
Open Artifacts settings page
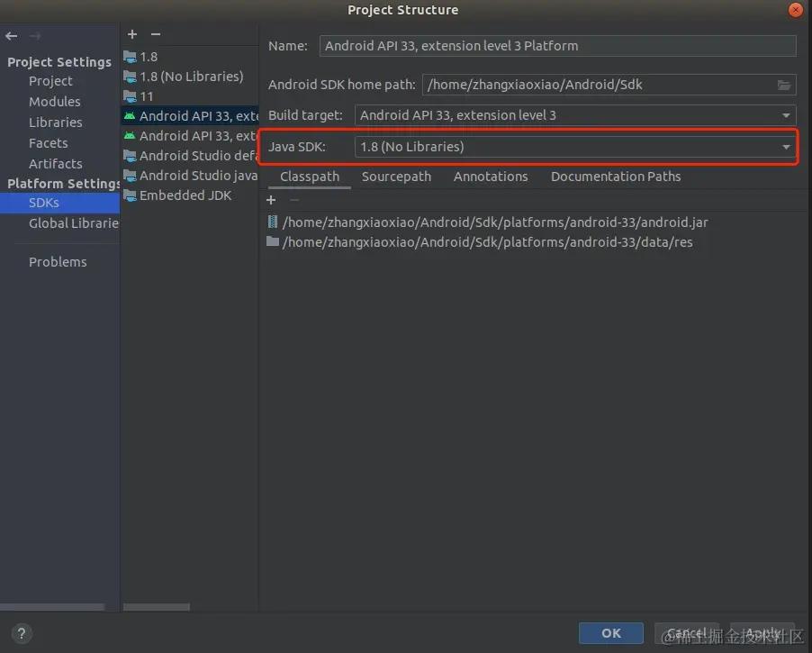[56, 164]
